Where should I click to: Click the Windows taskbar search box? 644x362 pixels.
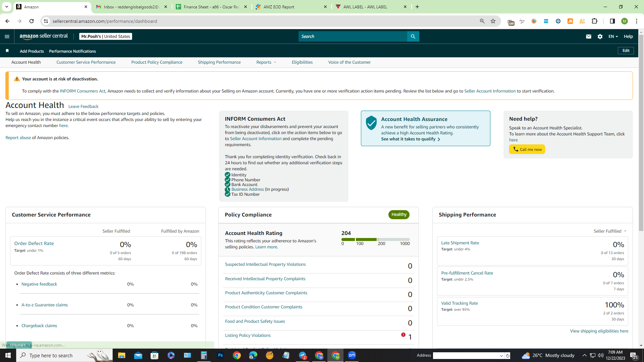click(64, 355)
